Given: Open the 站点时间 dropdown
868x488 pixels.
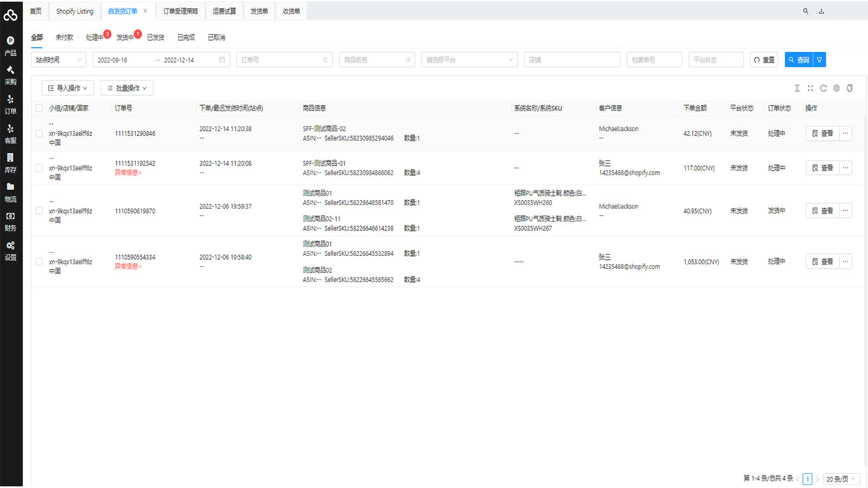Looking at the screenshot, I should click(59, 60).
